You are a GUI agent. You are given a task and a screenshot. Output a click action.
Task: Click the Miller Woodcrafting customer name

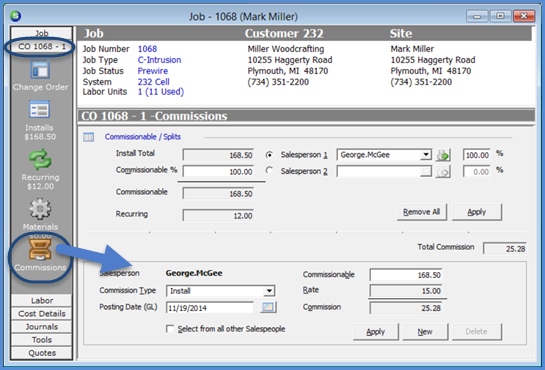pos(286,49)
